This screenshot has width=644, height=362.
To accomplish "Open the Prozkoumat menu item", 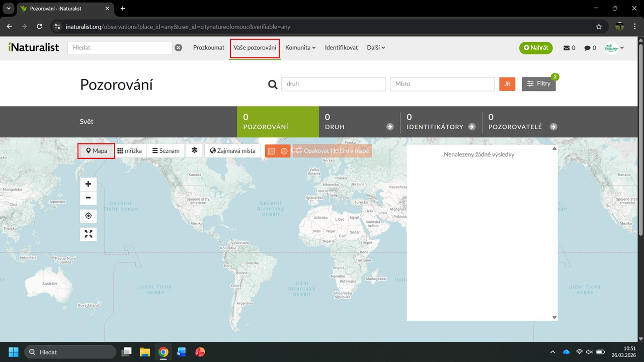I will coord(209,48).
